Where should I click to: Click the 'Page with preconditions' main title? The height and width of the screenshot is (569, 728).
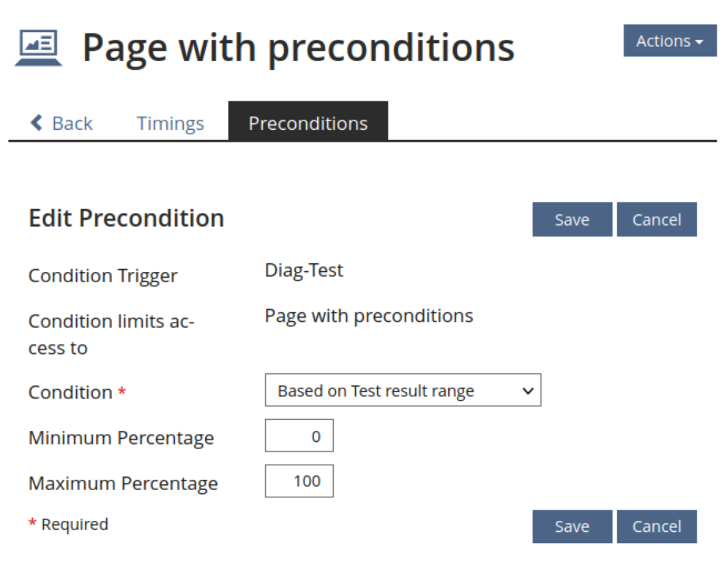298,48
